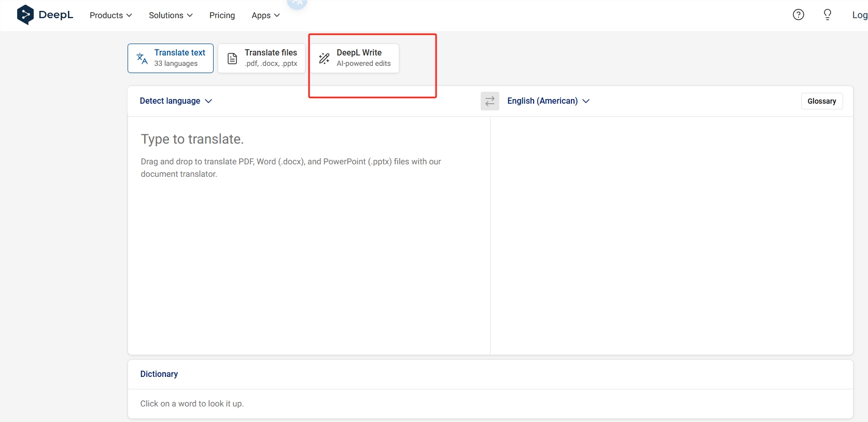Screen dimensions: 868x422
Task: Go to the Pricing page
Action: coord(222,16)
